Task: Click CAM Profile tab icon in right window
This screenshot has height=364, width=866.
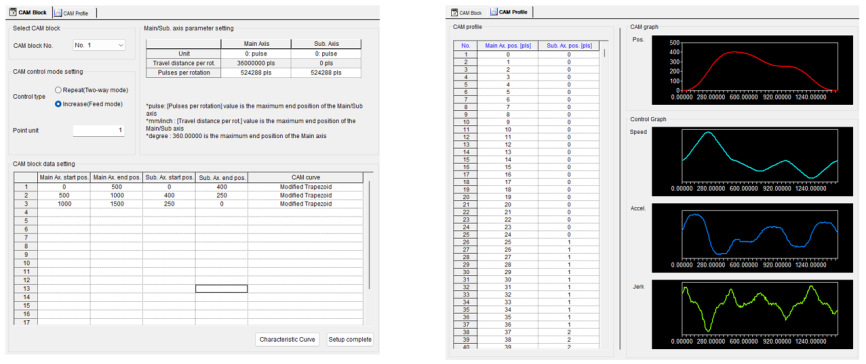Action: (x=494, y=12)
